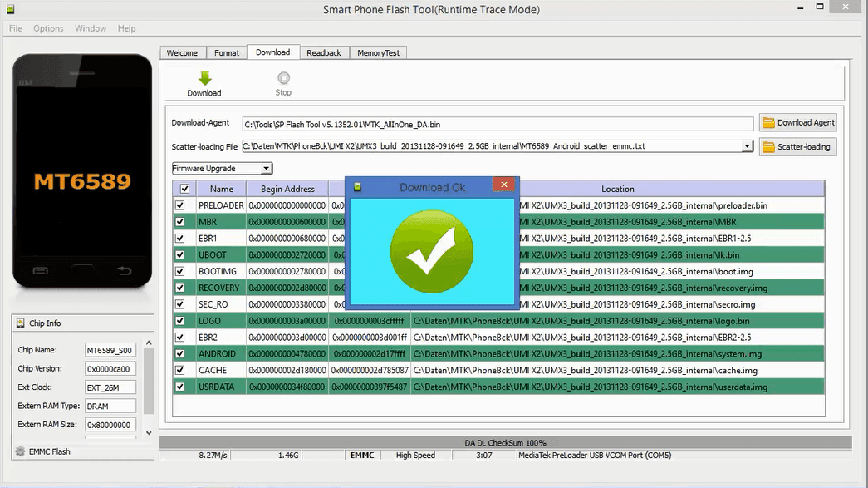Click the Chip Info panel icon
The image size is (868, 488).
[21, 323]
